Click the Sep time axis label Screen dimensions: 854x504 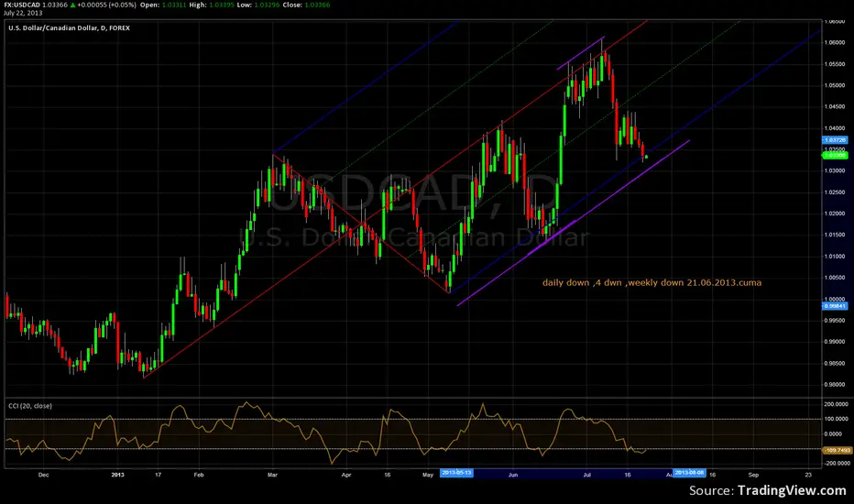[x=753, y=475]
